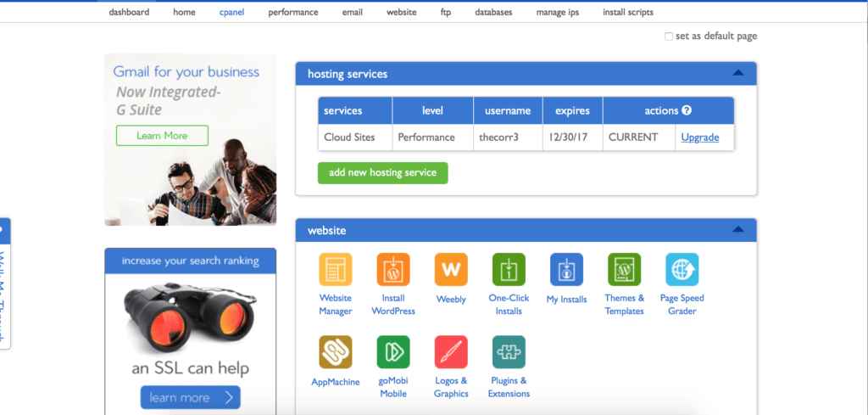This screenshot has height=415, width=868.
Task: Click the Cloud Sites table cell
Action: point(355,137)
